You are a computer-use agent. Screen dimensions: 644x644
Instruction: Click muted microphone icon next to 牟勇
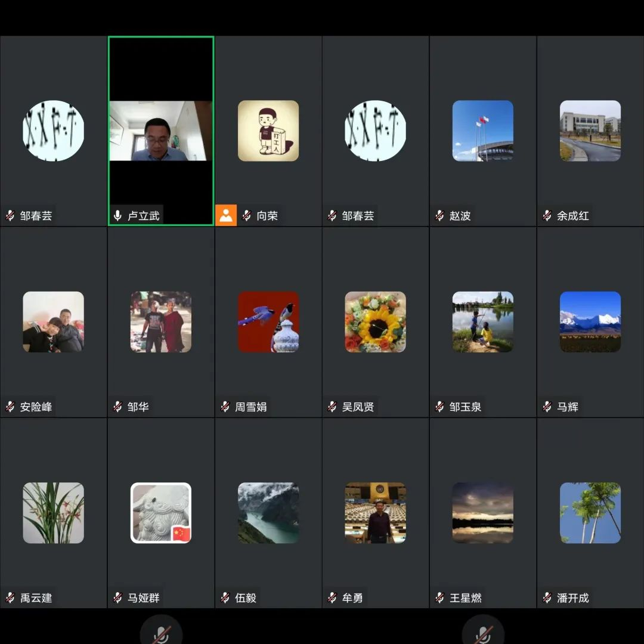coord(332,597)
